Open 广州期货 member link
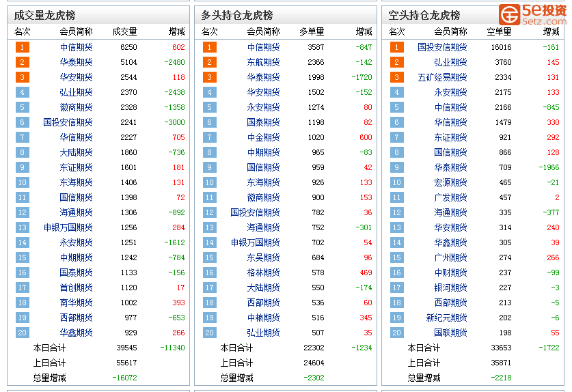 [x=450, y=257]
